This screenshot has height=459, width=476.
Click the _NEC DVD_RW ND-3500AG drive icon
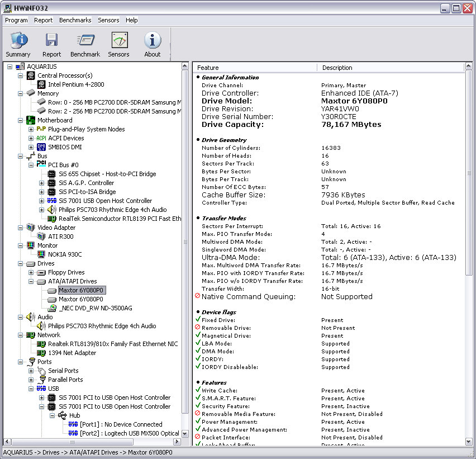[52, 308]
